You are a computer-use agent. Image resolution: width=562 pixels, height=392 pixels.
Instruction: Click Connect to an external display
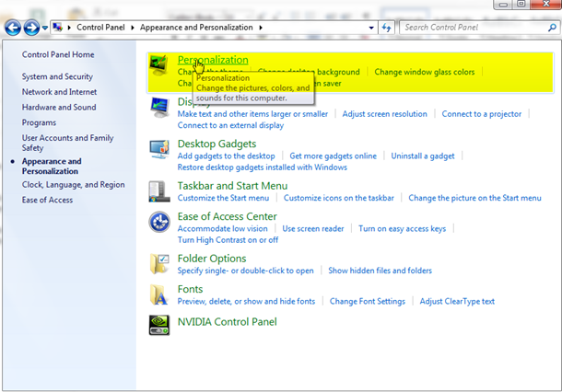[230, 125]
